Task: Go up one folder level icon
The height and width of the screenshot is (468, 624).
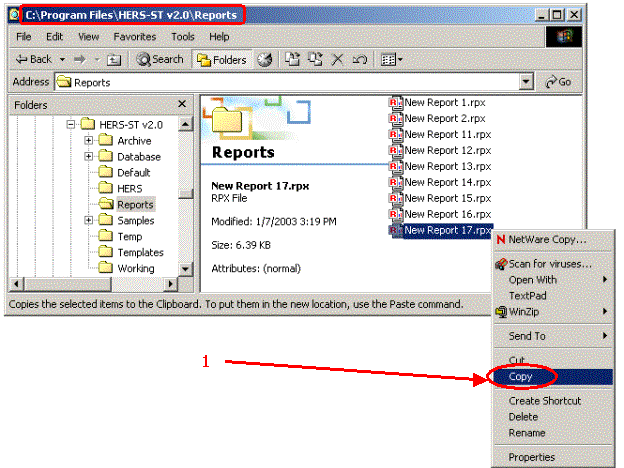Action: tap(114, 60)
